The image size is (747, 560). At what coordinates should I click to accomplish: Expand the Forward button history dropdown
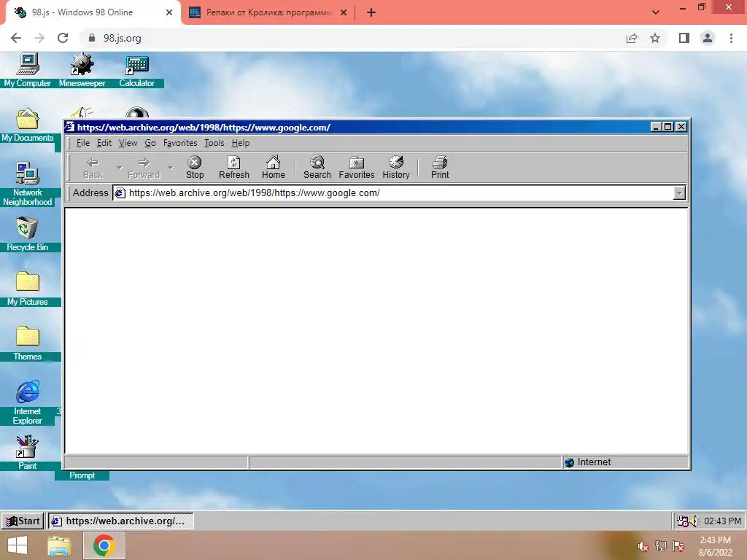coord(170,168)
